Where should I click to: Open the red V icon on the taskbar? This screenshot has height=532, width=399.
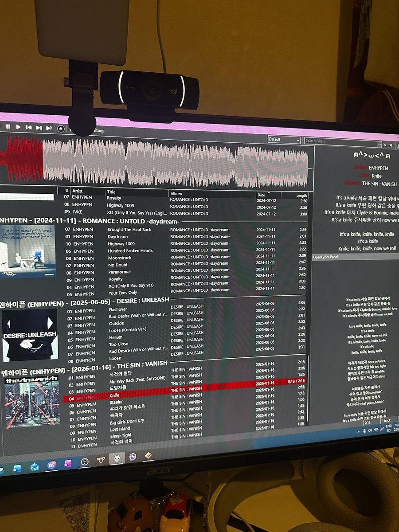pyautogui.click(x=101, y=460)
